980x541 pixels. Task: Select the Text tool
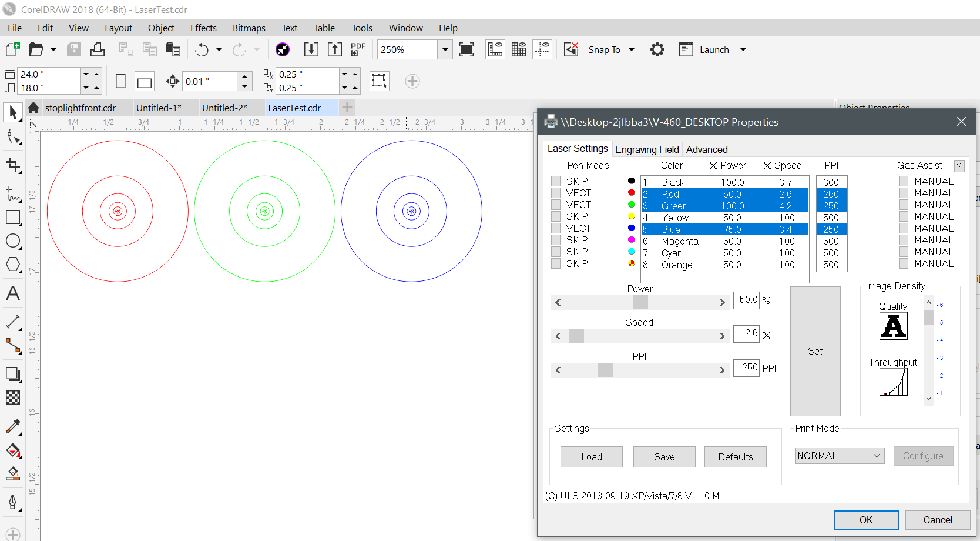(x=13, y=293)
